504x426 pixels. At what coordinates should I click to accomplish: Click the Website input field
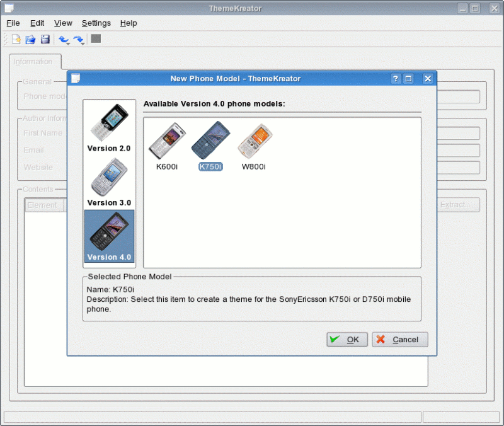coord(459,168)
